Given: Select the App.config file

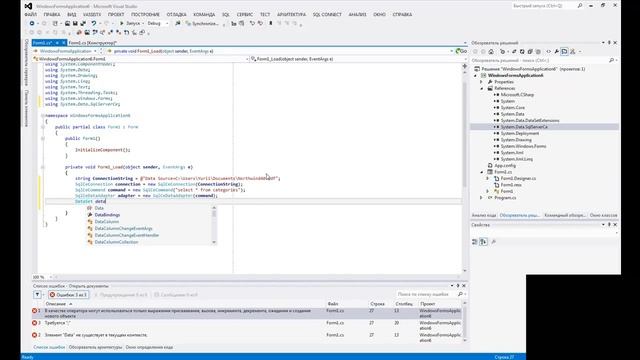Looking at the screenshot, I should click(505, 166).
